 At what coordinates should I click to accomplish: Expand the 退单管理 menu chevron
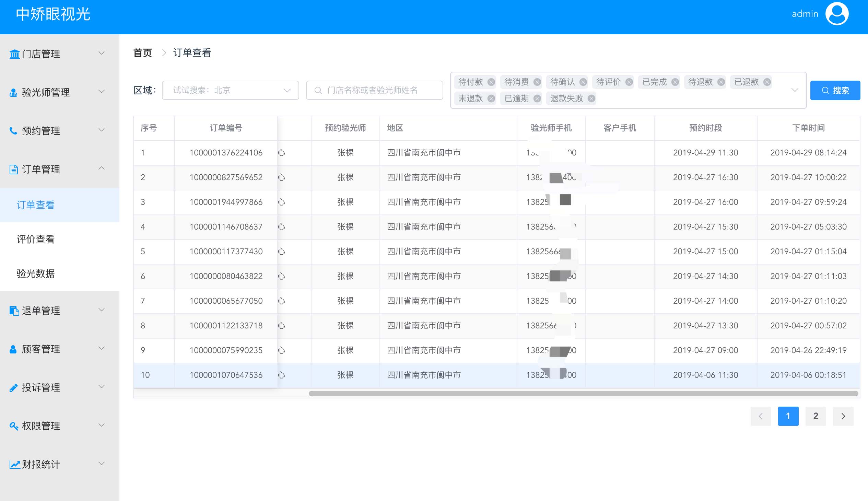[102, 310]
